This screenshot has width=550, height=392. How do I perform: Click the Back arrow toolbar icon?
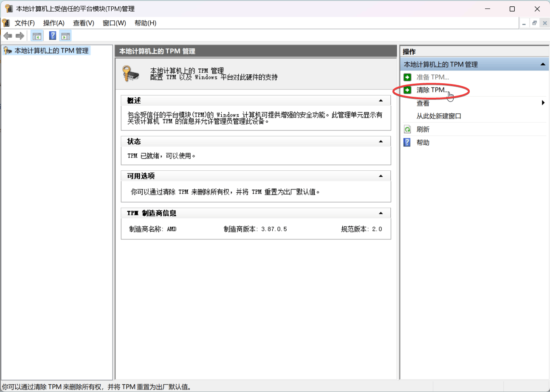[x=8, y=36]
